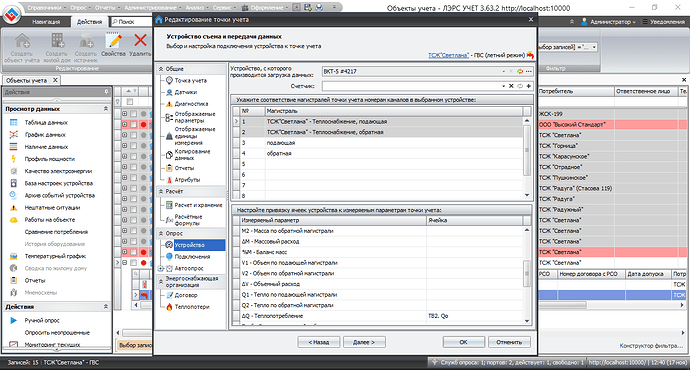Click the Поиск search field
This screenshot has height=370, width=690.
pyautogui.click(x=132, y=22)
